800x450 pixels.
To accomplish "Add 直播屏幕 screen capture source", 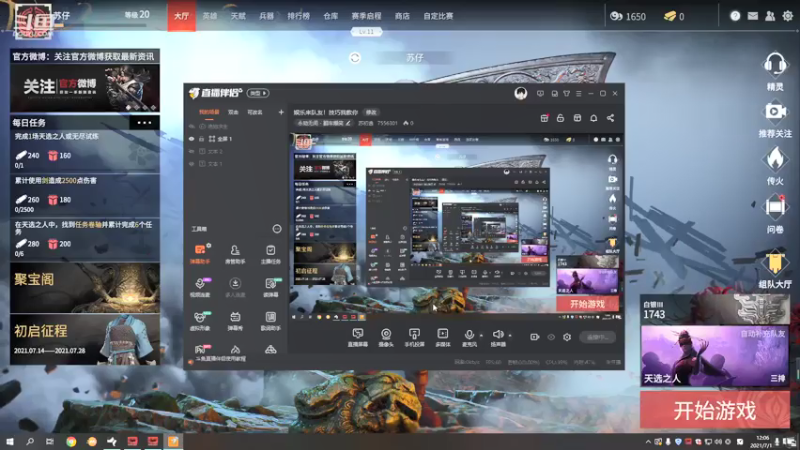I will click(358, 337).
